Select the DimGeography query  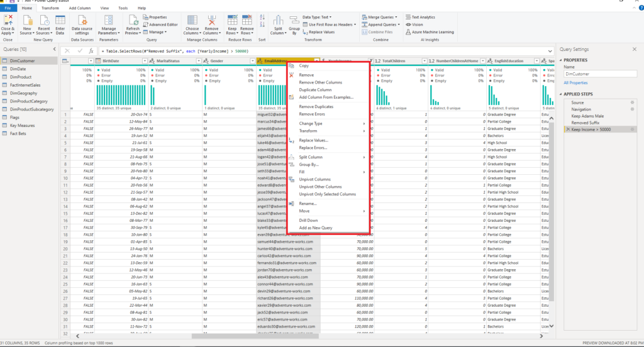pos(23,93)
